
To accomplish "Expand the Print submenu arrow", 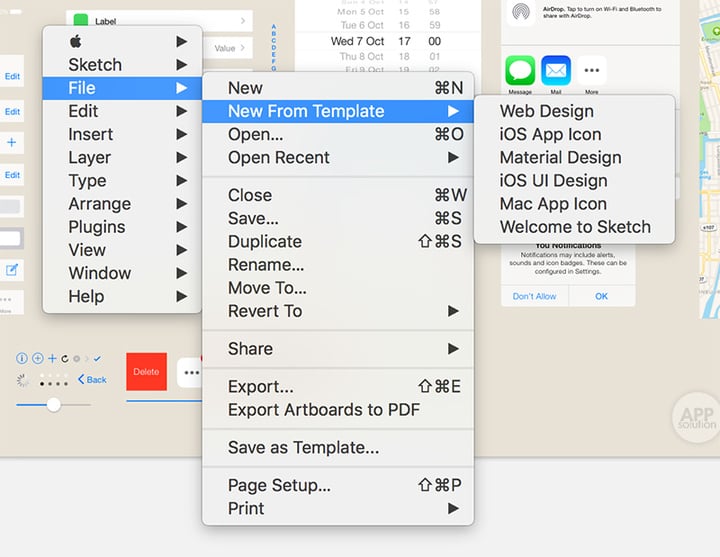I will click(x=453, y=508).
